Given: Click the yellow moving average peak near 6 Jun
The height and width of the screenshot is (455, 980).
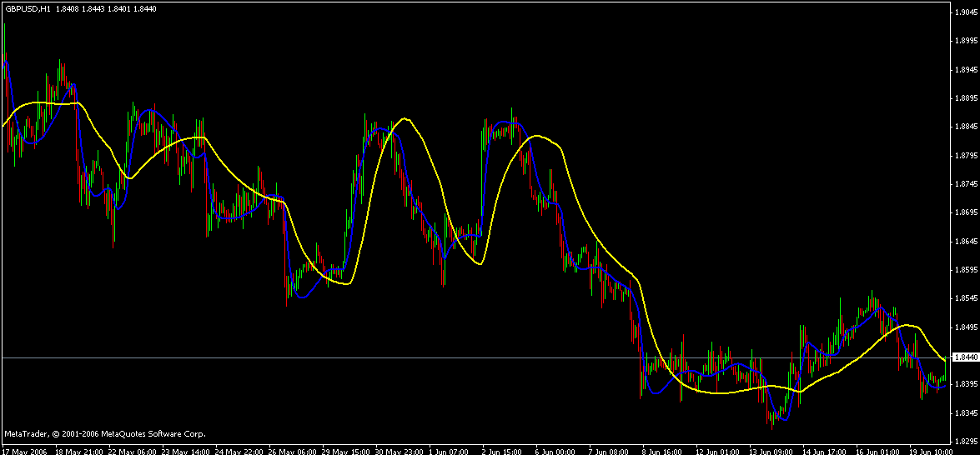Looking at the screenshot, I should point(537,135).
